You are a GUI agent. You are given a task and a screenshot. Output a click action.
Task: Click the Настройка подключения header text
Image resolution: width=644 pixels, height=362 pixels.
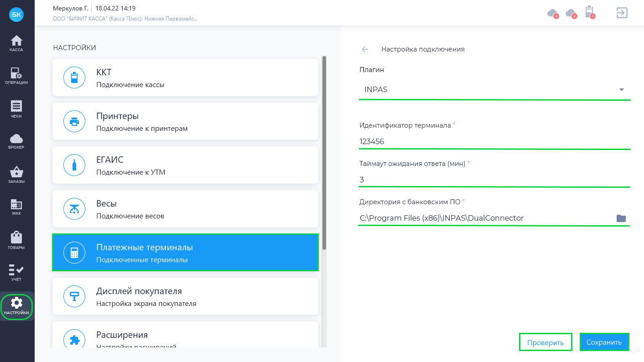423,49
